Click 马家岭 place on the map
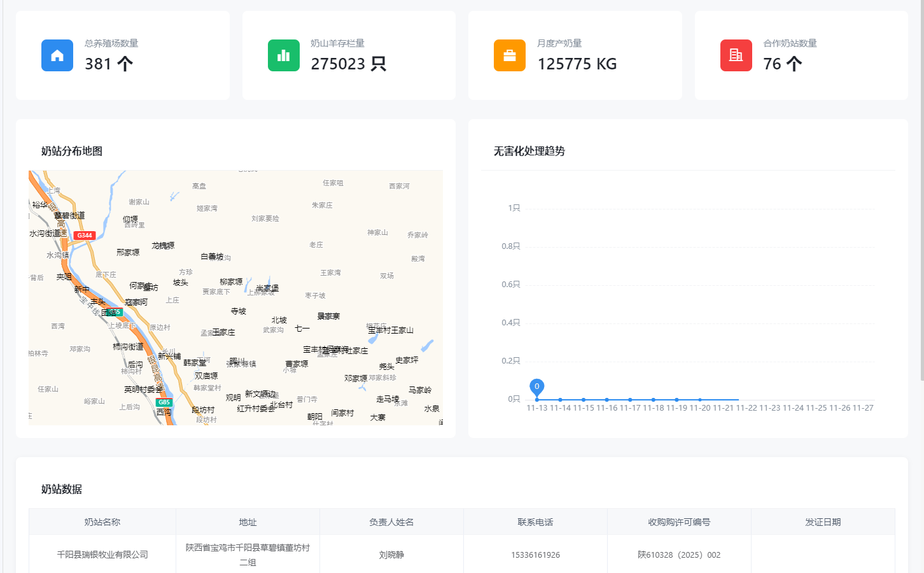Viewport: 924px width, 573px height. click(x=420, y=390)
